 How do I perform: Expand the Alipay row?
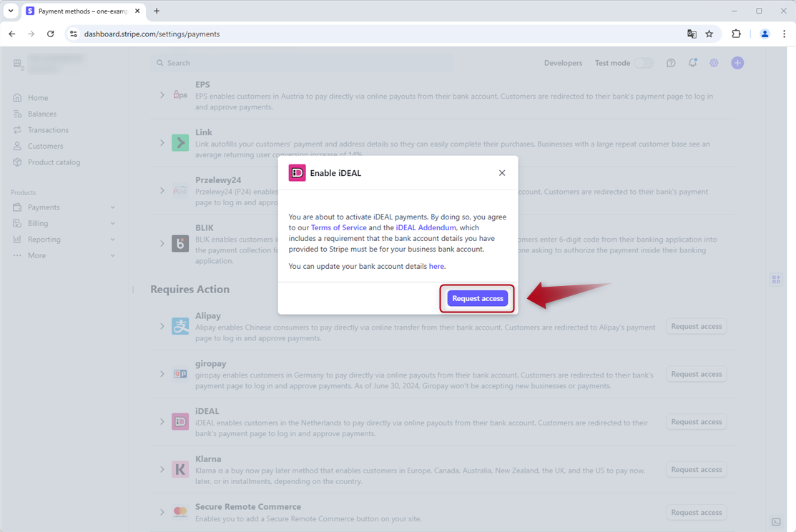pyautogui.click(x=162, y=326)
